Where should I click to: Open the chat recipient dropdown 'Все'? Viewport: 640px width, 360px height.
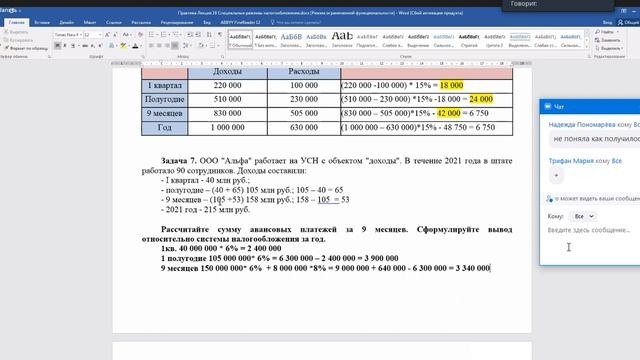tap(584, 216)
